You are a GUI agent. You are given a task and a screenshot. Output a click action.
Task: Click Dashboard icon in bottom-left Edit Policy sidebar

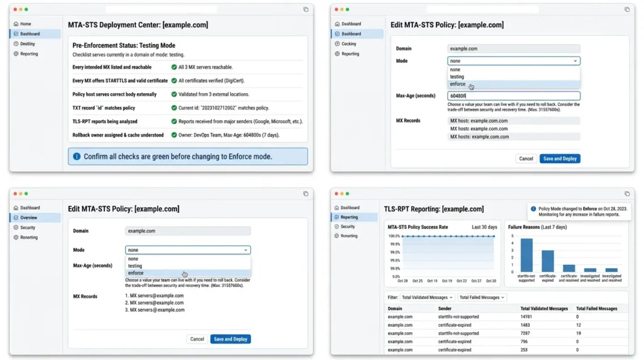pos(16,208)
